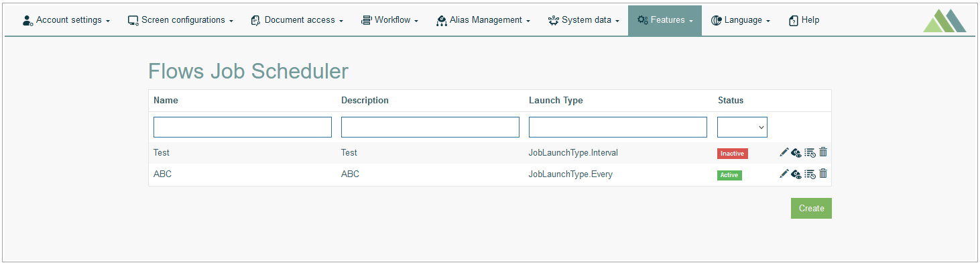Select the Test description cell
Viewport: 980px width, 265px height.
pyautogui.click(x=349, y=153)
